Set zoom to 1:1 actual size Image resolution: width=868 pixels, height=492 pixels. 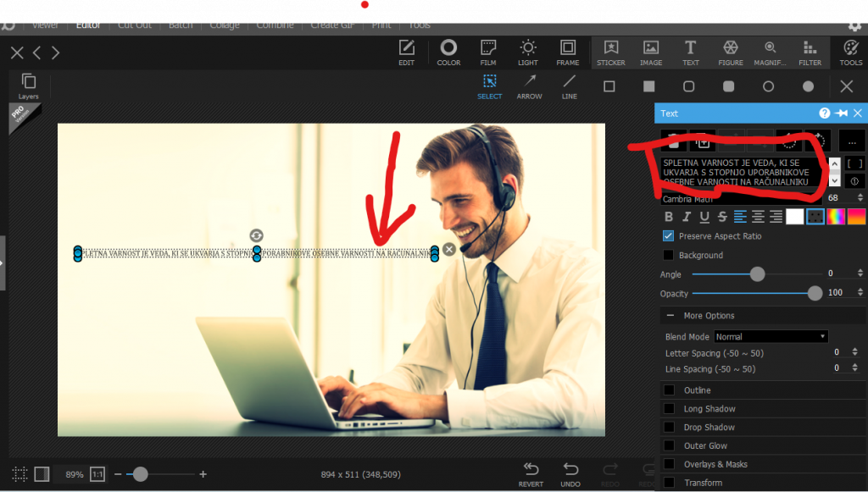(97, 474)
